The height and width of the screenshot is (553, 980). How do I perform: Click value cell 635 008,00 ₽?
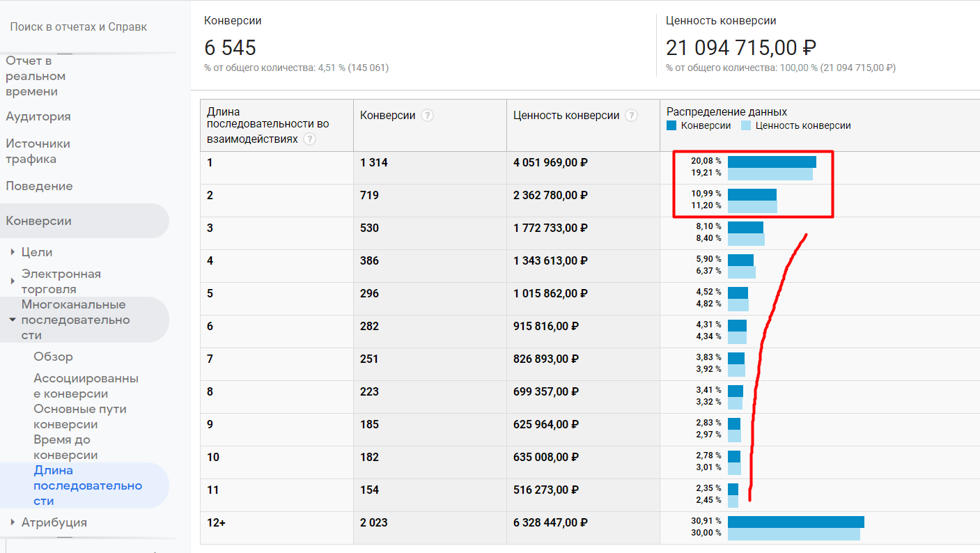546,457
